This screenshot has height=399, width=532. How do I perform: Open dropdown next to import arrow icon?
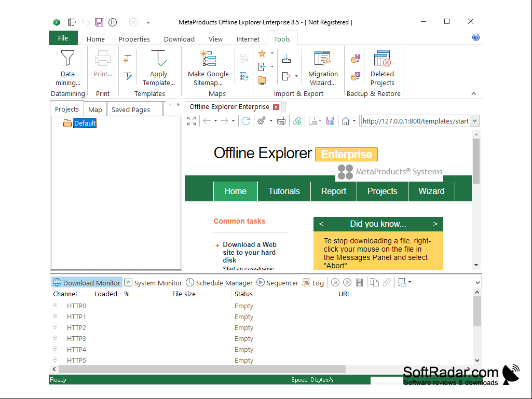tap(272, 66)
